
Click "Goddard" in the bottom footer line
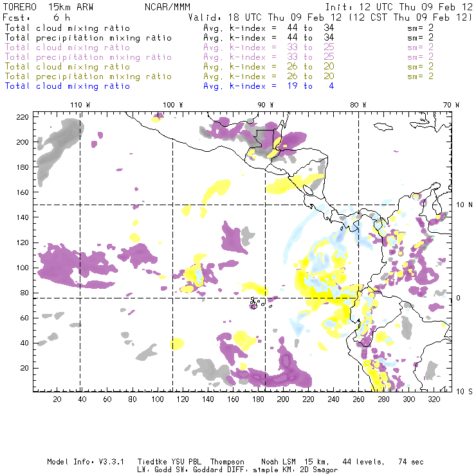point(208,470)
